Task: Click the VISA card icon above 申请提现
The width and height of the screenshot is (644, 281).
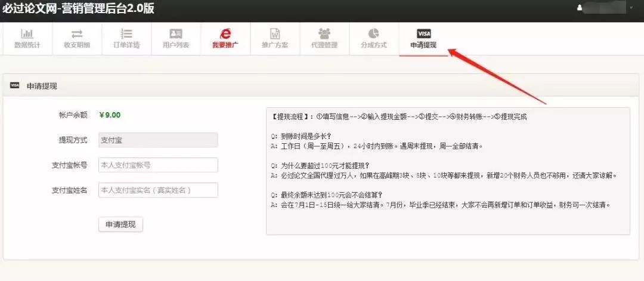Action: 423,33
